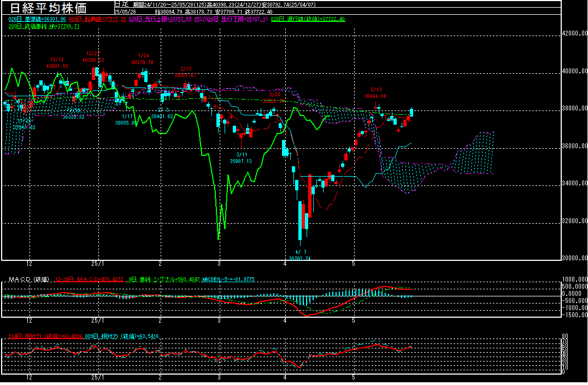The image size is (588, 385).
Task: Click month 3 label under the MACD panel
Action: (219, 320)
